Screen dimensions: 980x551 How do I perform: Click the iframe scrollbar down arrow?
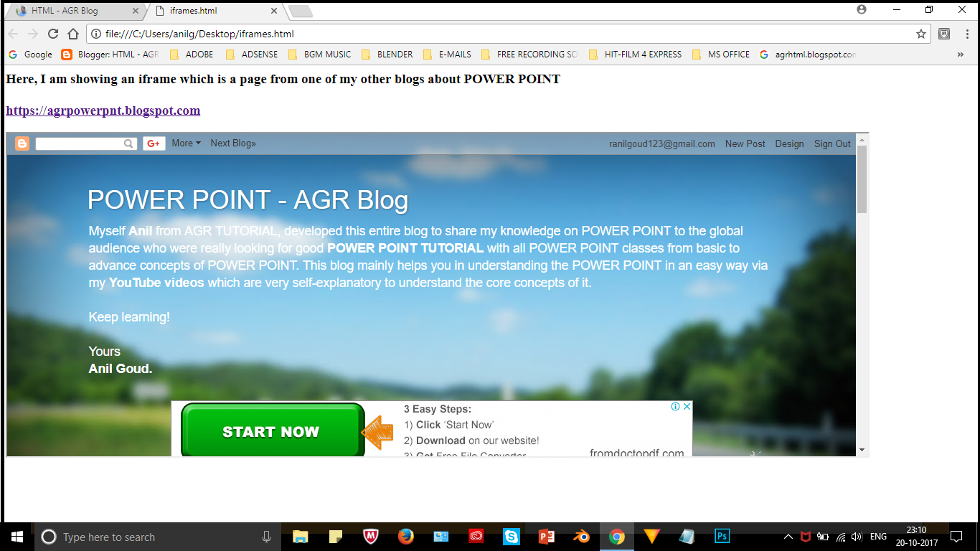coord(862,450)
